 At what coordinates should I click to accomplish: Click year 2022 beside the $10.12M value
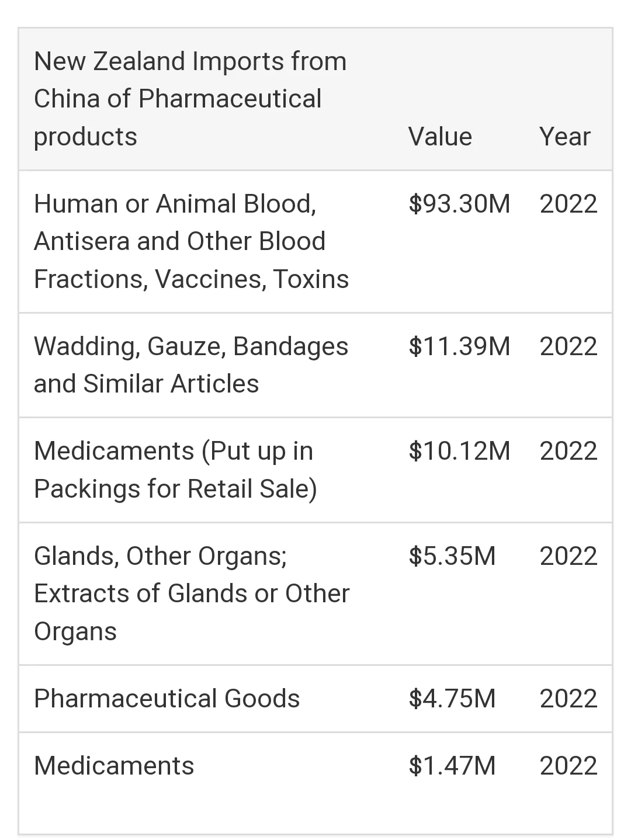point(568,451)
